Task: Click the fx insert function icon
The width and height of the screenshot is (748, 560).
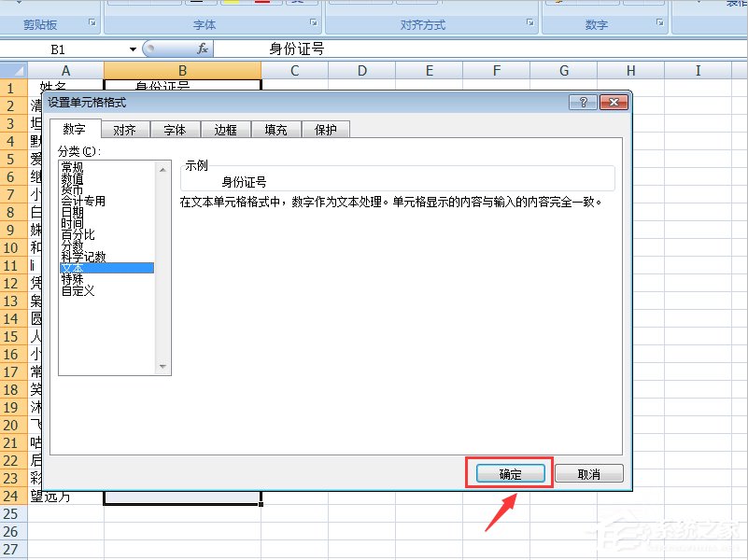Action: [x=203, y=49]
